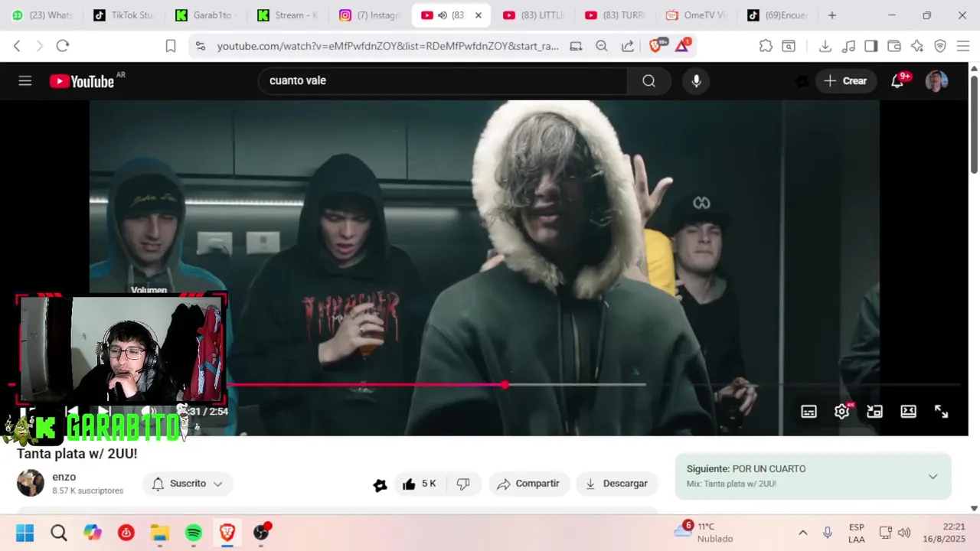Click the Compartir button
This screenshot has width=980, height=551.
528,484
